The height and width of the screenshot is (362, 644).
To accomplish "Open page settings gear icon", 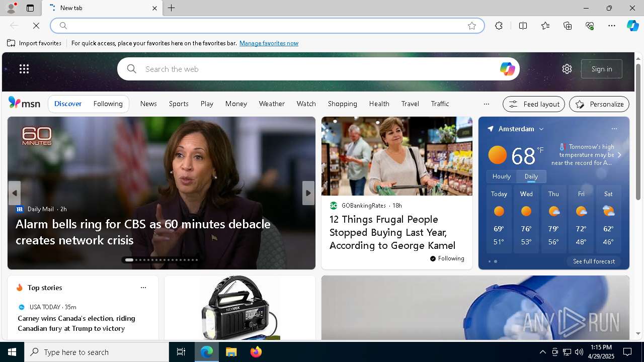I will point(567,69).
